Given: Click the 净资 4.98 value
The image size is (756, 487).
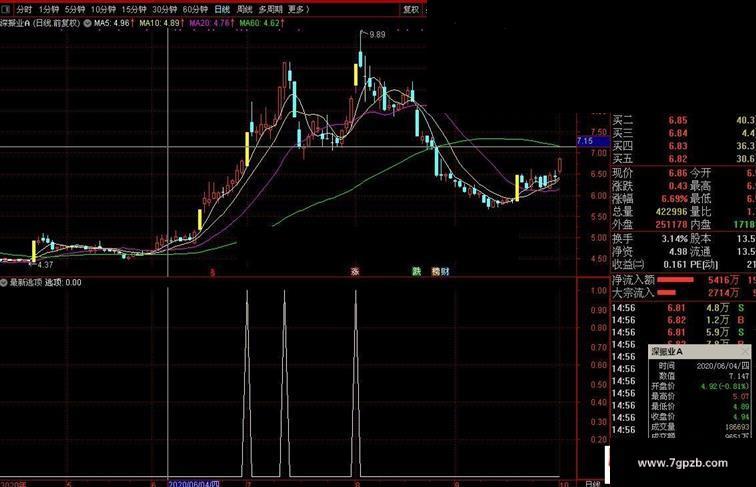Looking at the screenshot, I should click(x=678, y=252).
